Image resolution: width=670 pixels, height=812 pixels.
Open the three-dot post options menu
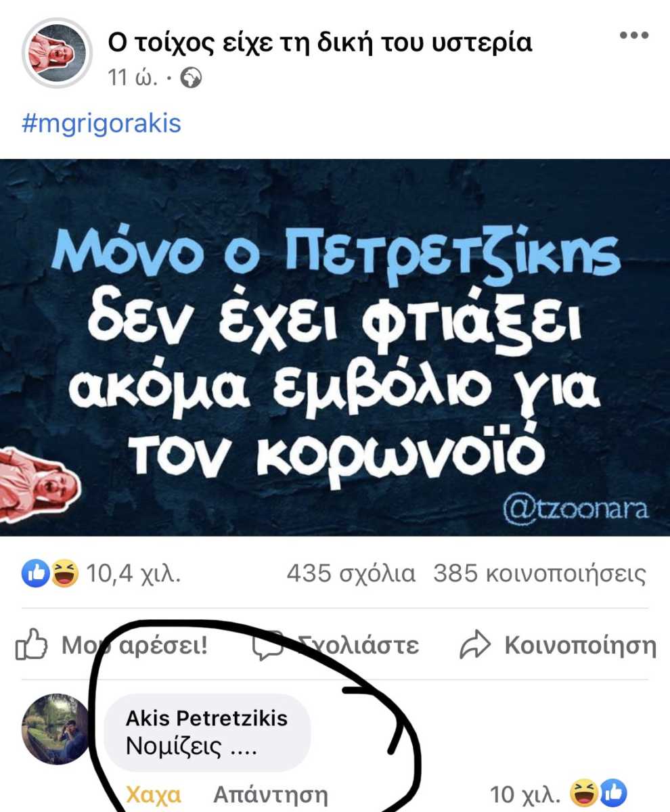pos(634,36)
